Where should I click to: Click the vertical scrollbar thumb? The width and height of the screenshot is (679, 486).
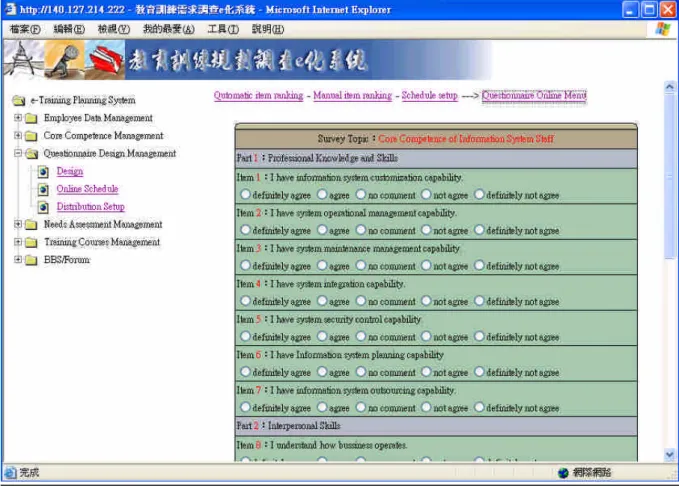(x=669, y=176)
